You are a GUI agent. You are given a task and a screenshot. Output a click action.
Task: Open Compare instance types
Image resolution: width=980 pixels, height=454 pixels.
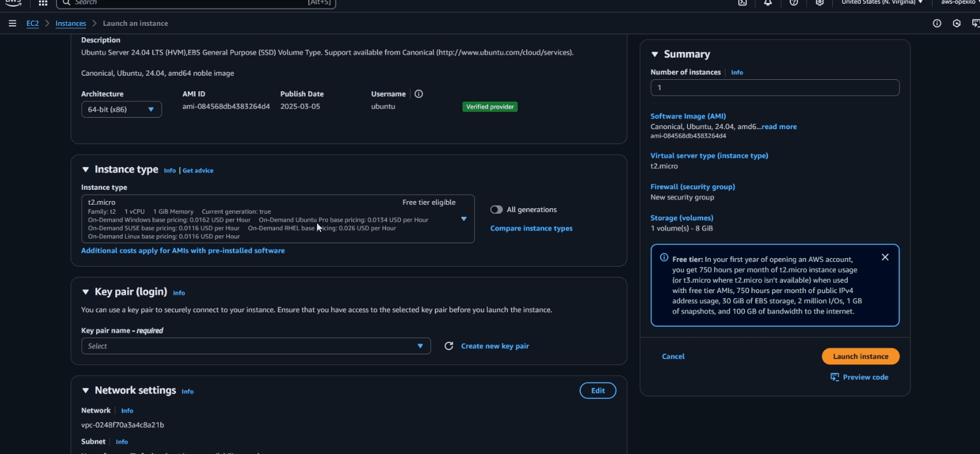point(531,228)
